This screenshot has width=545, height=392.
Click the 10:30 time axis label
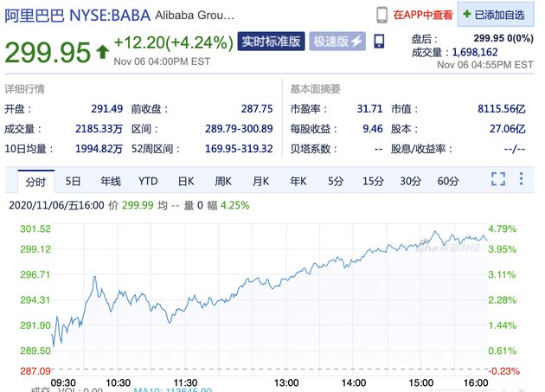point(118,383)
